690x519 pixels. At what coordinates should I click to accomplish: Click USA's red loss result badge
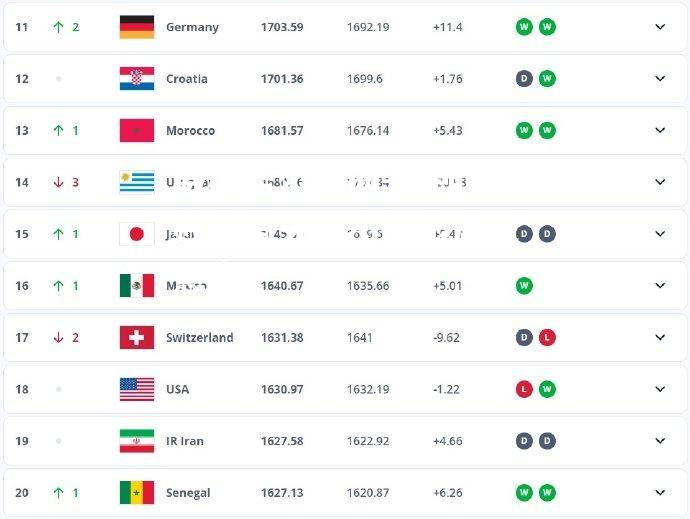point(524,389)
